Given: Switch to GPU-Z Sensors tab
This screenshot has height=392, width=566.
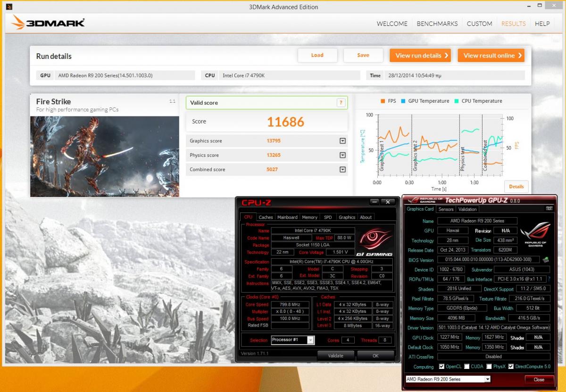Looking at the screenshot, I should pyautogui.click(x=446, y=209).
